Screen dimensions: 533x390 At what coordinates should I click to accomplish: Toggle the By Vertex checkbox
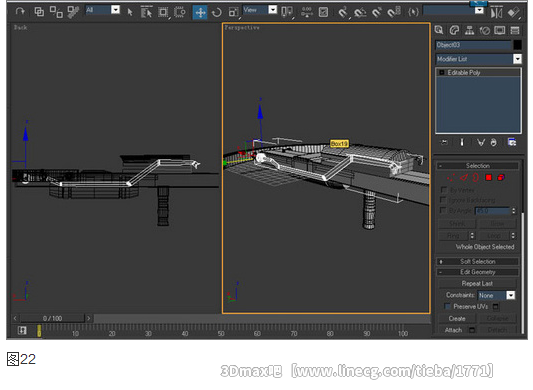443,189
